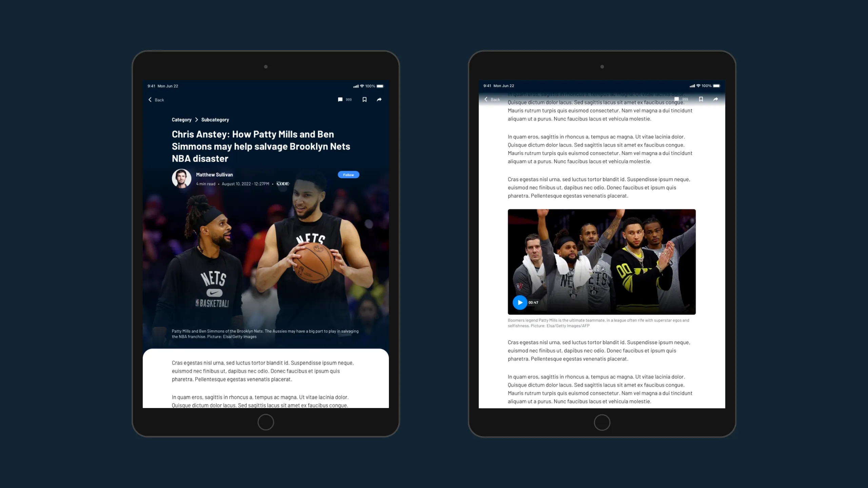Click Follow button for Matthew Sullivan
This screenshot has width=868, height=488.
(348, 175)
